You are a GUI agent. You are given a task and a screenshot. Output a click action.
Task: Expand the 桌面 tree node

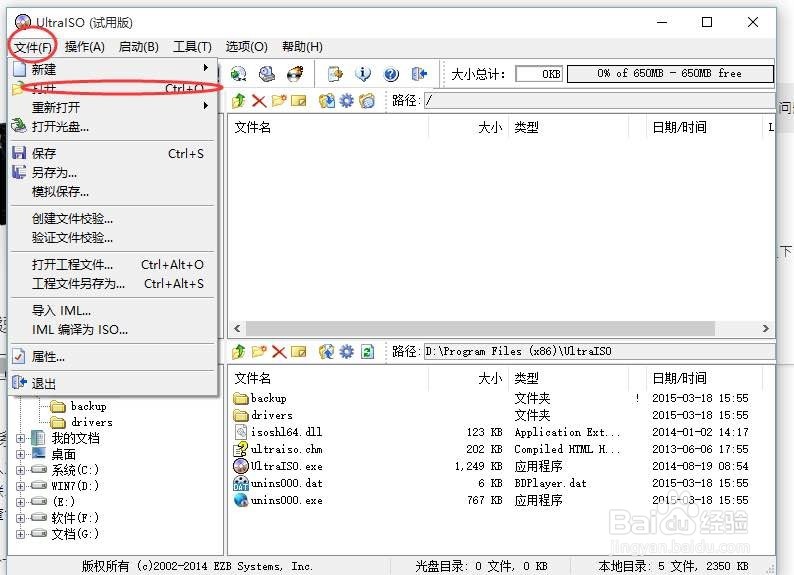[20, 454]
